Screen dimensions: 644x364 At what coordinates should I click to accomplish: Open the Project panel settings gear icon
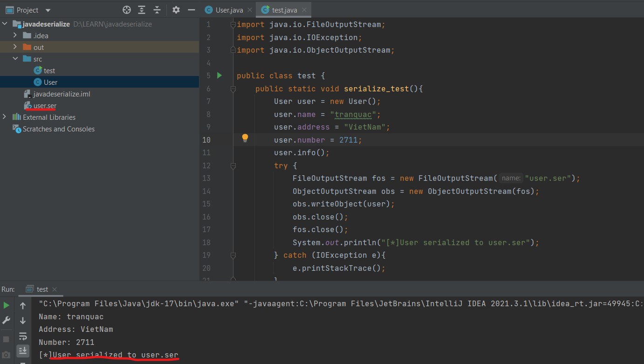(x=177, y=9)
